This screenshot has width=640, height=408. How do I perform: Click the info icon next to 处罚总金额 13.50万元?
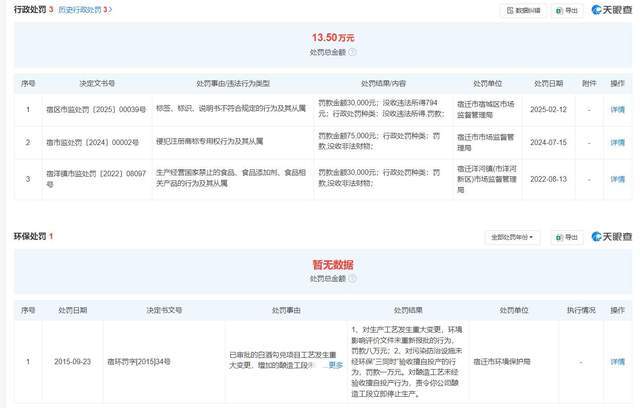pyautogui.click(x=352, y=52)
